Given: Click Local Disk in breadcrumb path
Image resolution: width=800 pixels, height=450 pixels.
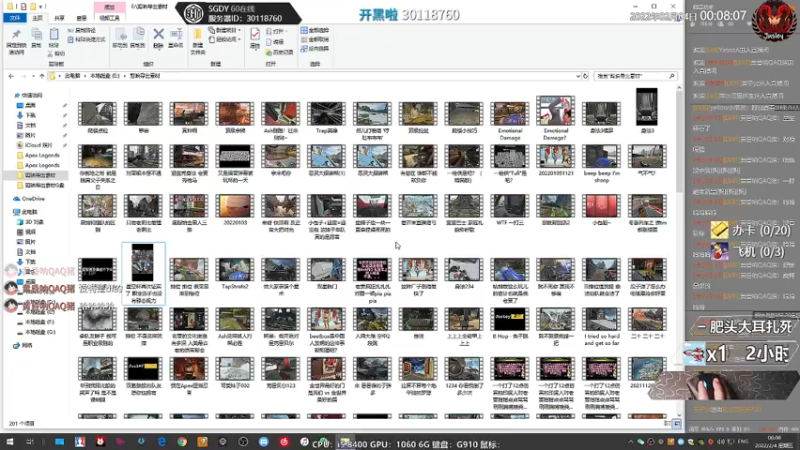Looking at the screenshot, I should [x=105, y=76].
